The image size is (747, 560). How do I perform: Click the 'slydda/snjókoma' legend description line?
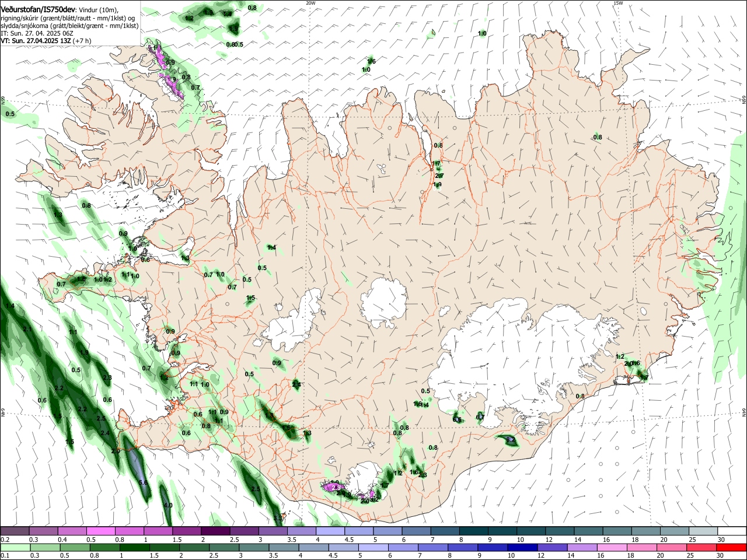tap(69, 26)
